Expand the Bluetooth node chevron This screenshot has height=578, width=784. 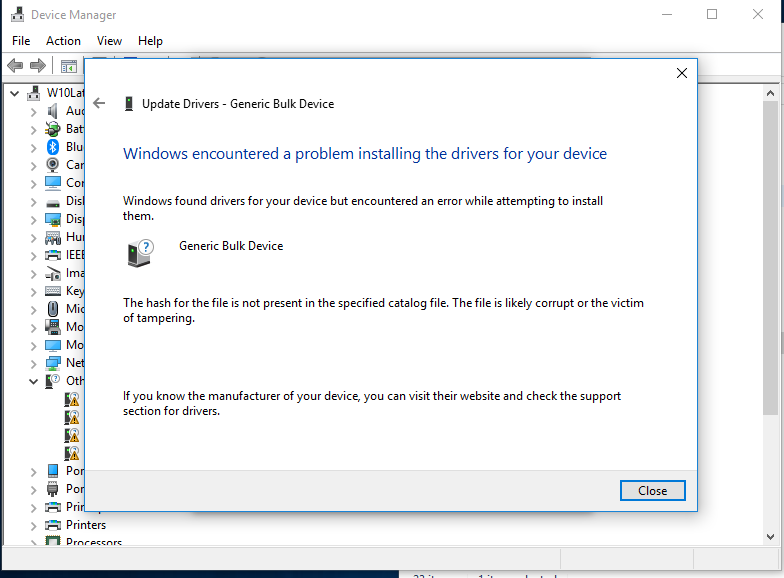[x=34, y=148]
